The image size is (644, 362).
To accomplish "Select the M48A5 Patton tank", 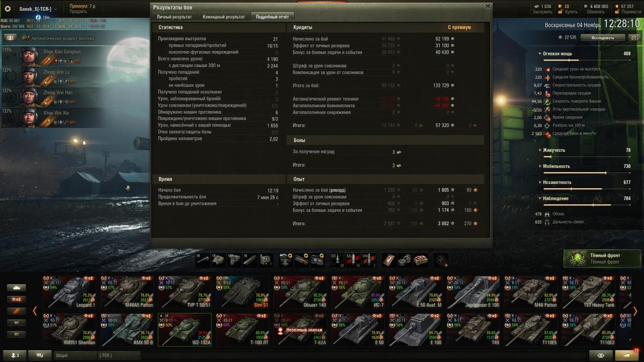I will 128,292.
